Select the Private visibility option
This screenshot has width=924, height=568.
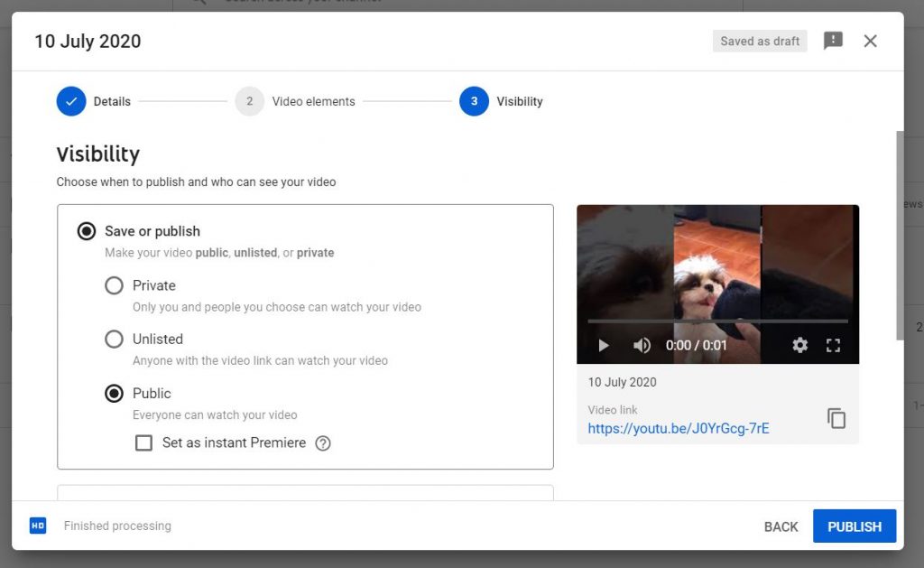pos(115,285)
